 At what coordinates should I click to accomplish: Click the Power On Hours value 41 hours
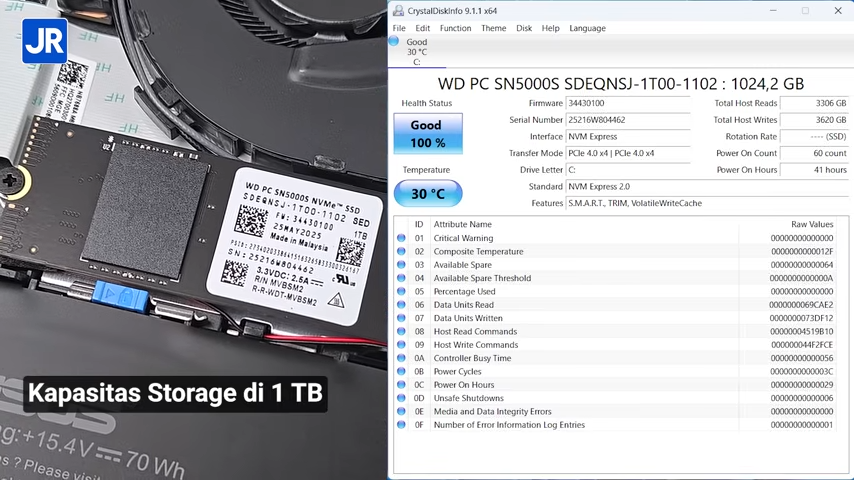(814, 170)
